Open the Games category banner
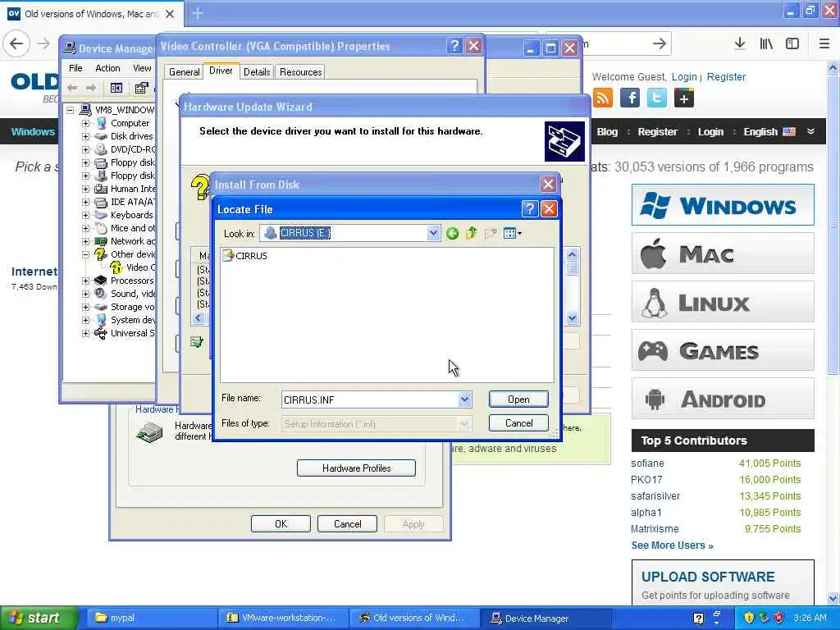This screenshot has width=840, height=630. (x=723, y=351)
